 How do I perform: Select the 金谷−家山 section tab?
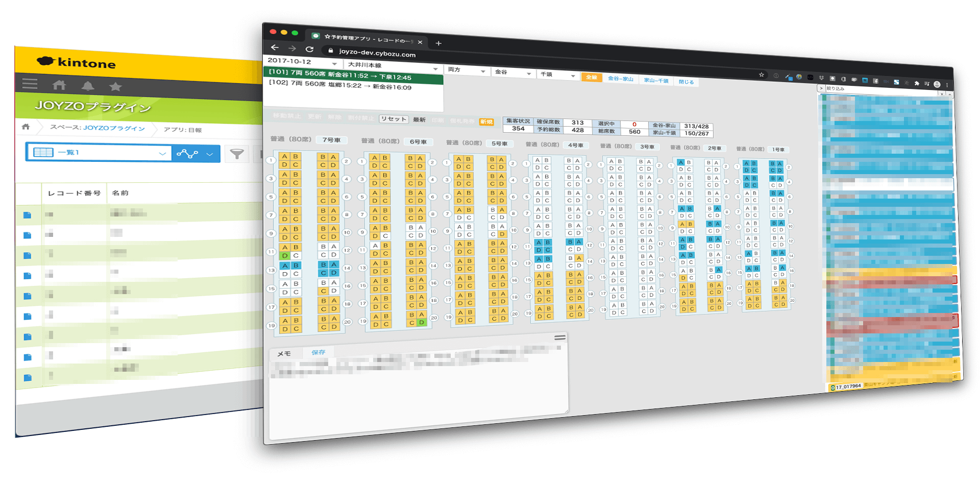620,79
